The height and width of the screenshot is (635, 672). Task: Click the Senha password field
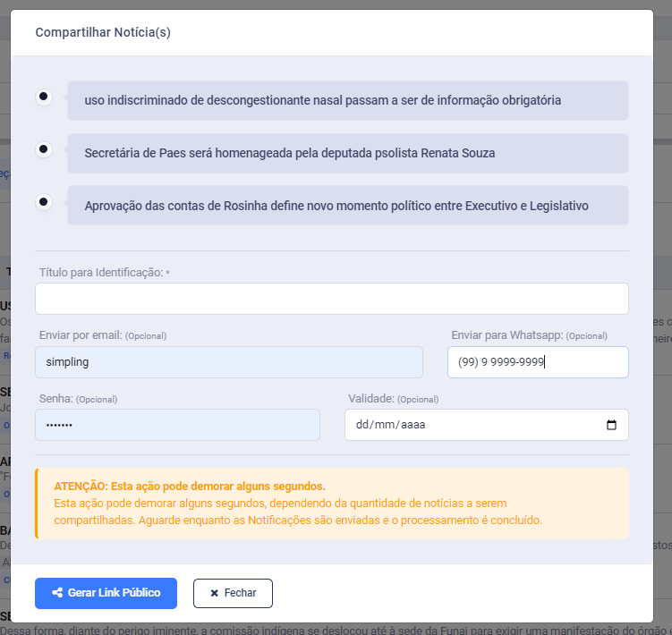click(x=177, y=425)
